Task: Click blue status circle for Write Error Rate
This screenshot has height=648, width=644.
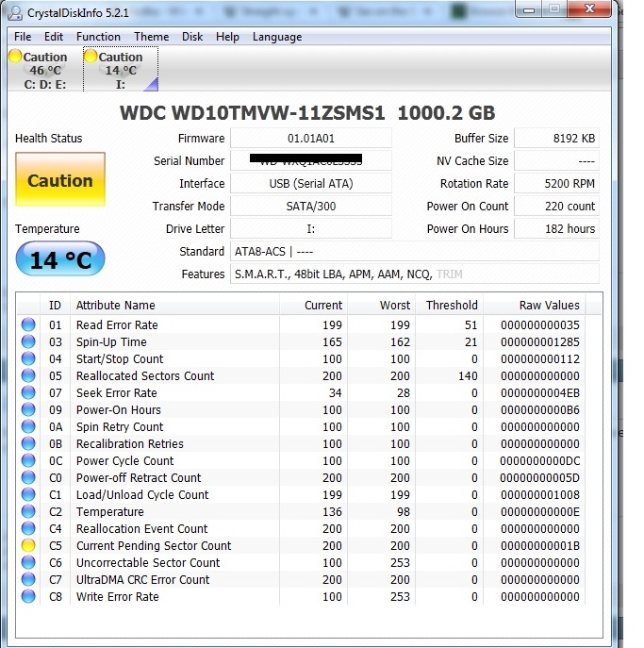Action: (x=28, y=597)
